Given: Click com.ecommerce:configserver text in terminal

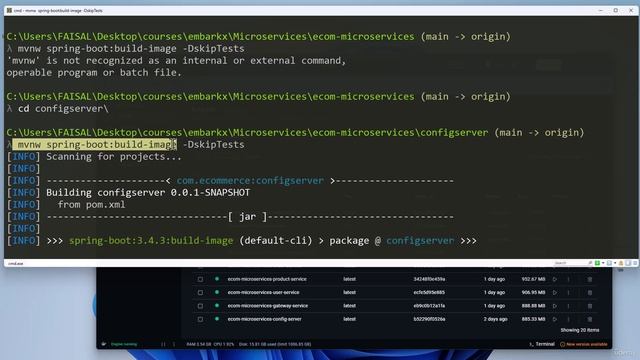Looking at the screenshot, I should (x=250, y=180).
